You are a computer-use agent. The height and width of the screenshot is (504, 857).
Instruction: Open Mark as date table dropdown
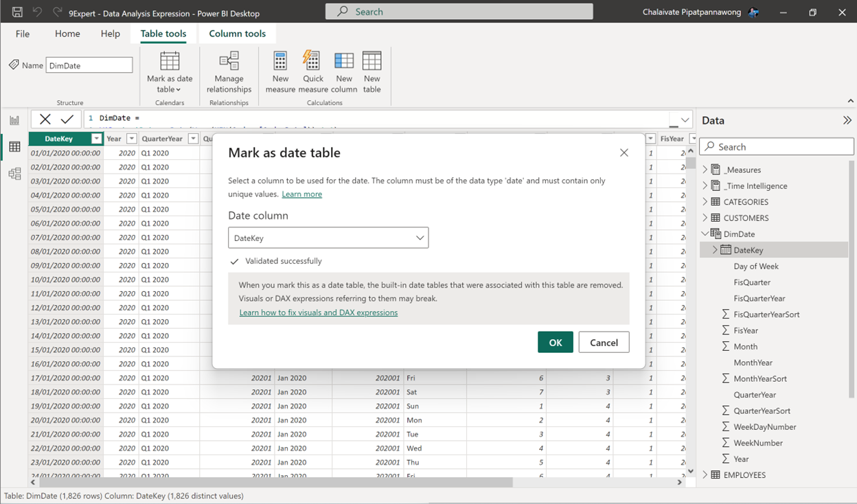[170, 71]
